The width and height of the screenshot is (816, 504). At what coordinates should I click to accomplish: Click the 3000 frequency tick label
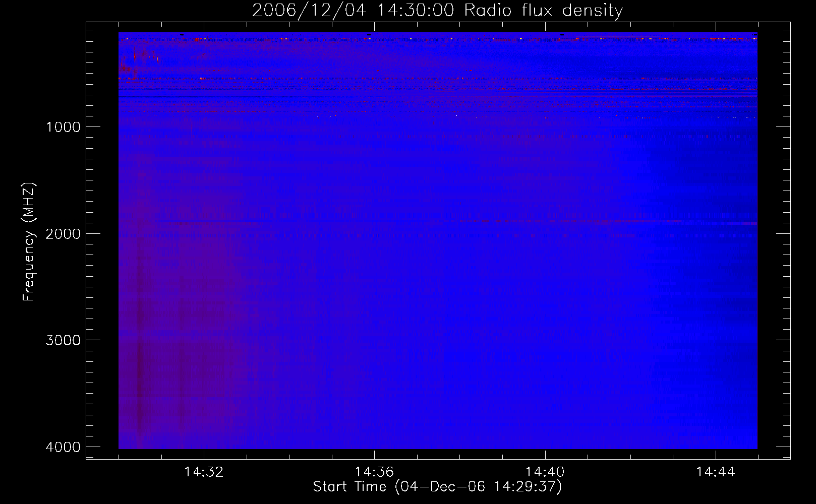(63, 340)
